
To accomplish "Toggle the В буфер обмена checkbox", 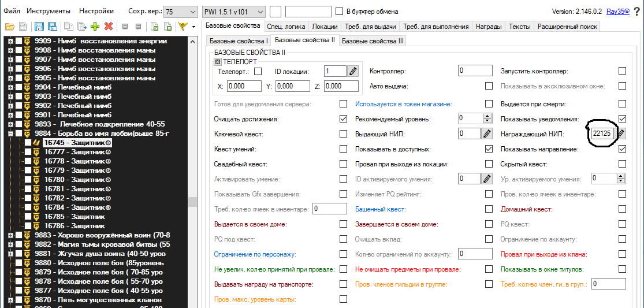I will pyautogui.click(x=339, y=12).
